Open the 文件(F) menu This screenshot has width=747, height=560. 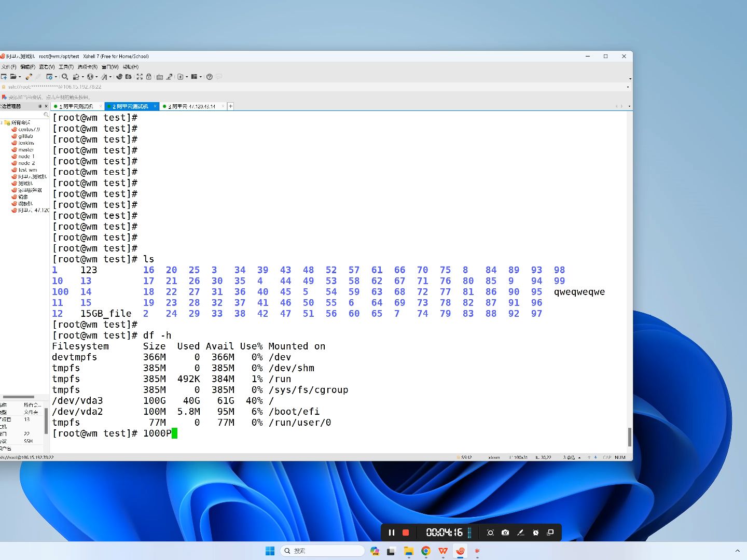(9, 67)
